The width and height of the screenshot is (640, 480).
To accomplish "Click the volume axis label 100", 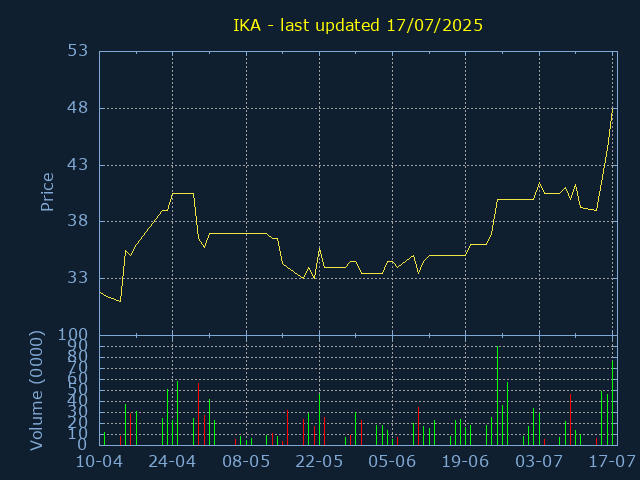I will click(x=73, y=335).
